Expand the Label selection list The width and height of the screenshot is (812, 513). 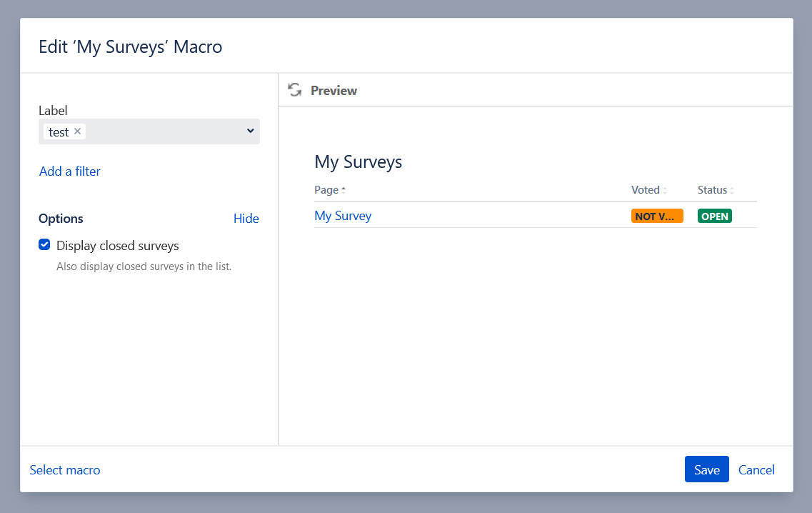click(x=249, y=131)
